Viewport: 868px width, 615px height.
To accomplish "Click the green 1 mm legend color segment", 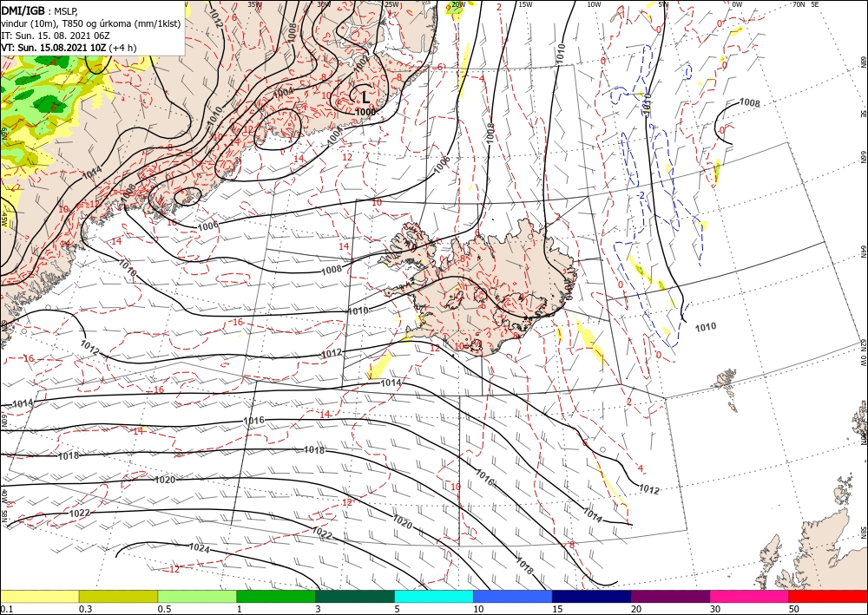I will [x=276, y=596].
